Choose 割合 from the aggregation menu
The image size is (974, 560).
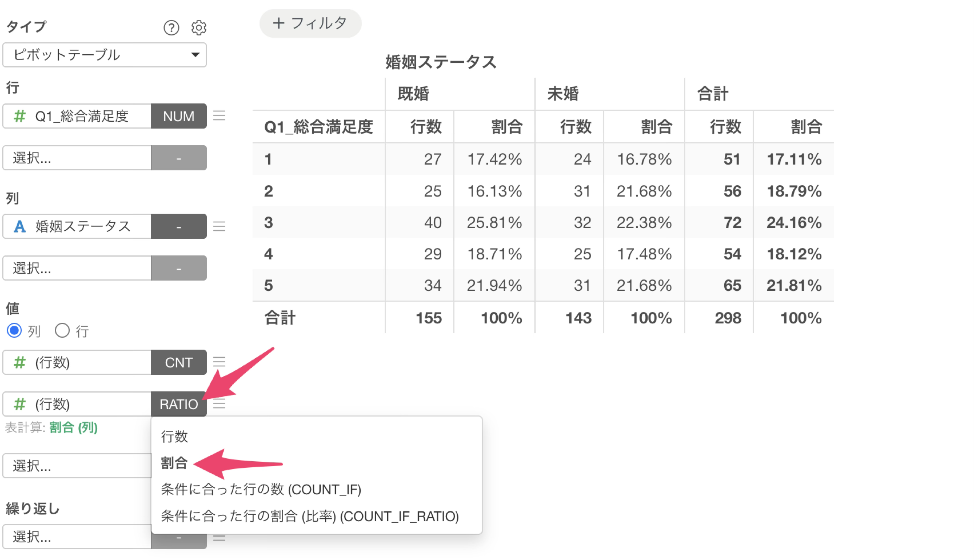(x=174, y=463)
